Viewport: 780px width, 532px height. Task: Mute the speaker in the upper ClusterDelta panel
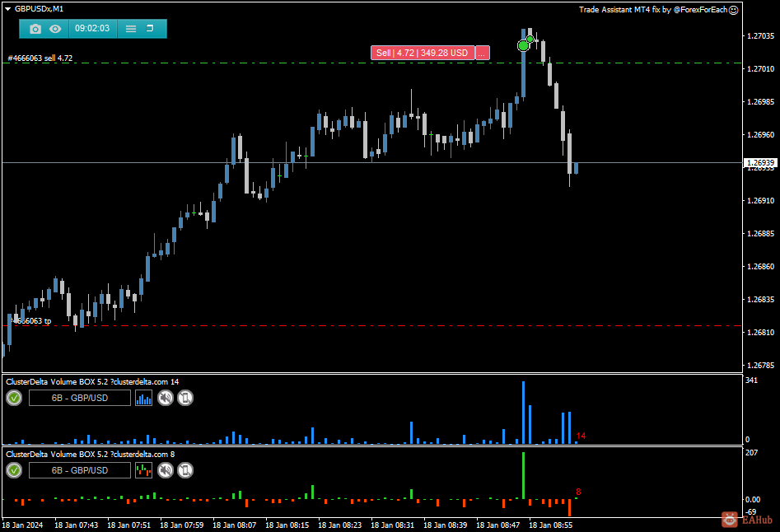pyautogui.click(x=164, y=398)
